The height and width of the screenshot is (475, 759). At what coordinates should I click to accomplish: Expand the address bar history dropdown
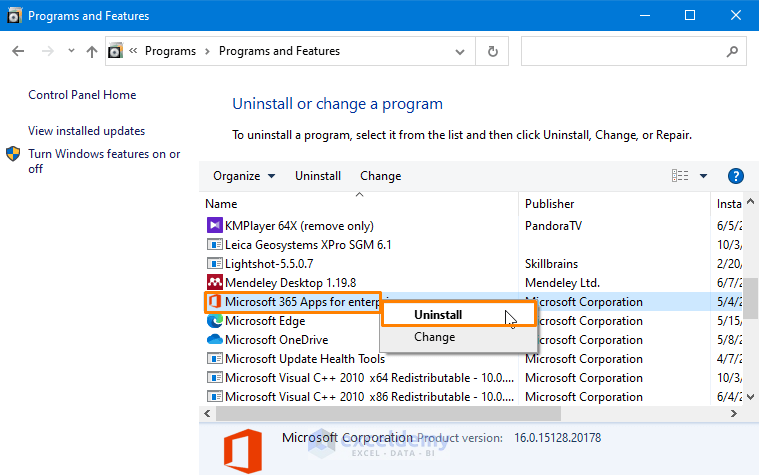tap(464, 51)
